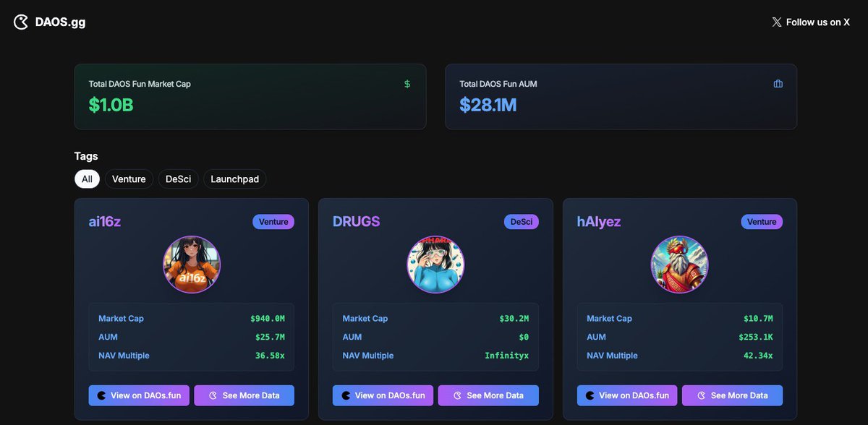Click the DAOS.gg logo icon

pos(20,22)
